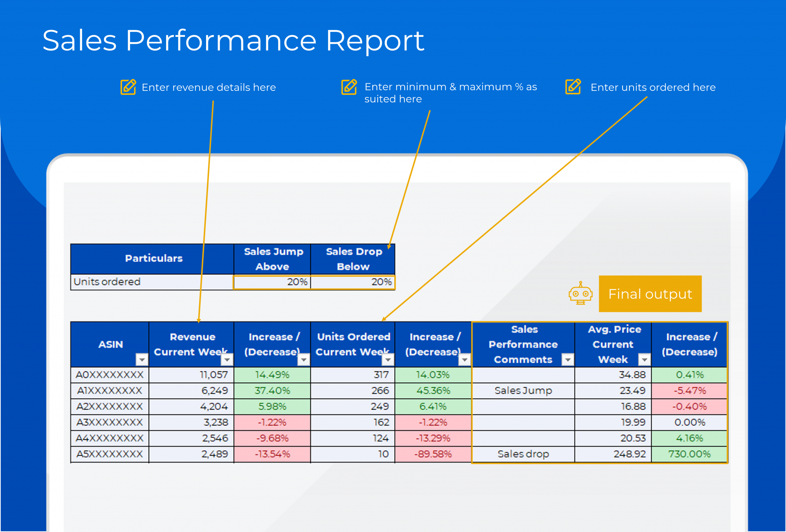Open Sales Performance Comments filter dropdown
The width and height of the screenshot is (786, 532).
coord(567,359)
